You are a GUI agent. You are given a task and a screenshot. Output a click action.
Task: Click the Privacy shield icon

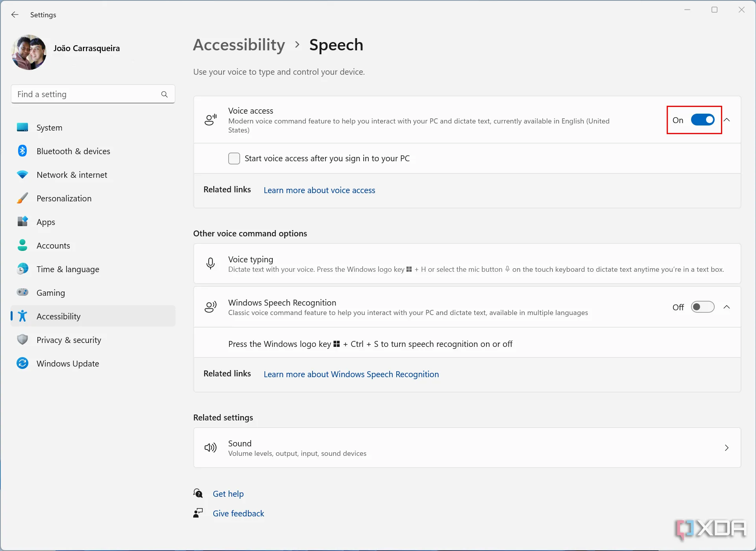[x=22, y=340]
